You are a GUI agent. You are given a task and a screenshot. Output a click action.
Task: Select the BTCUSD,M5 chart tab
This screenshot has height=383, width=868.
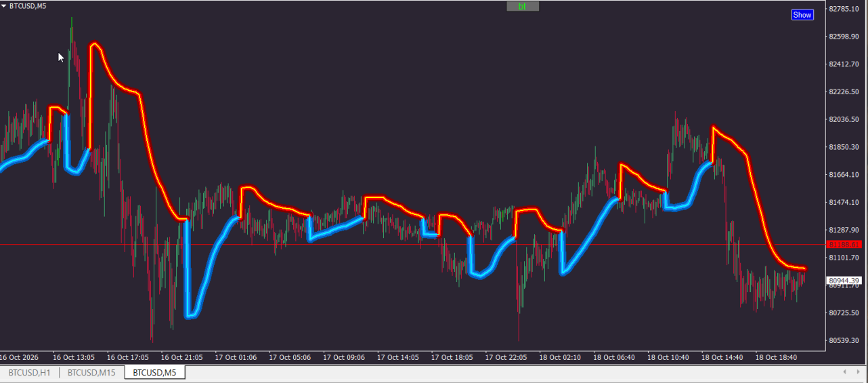click(x=154, y=373)
